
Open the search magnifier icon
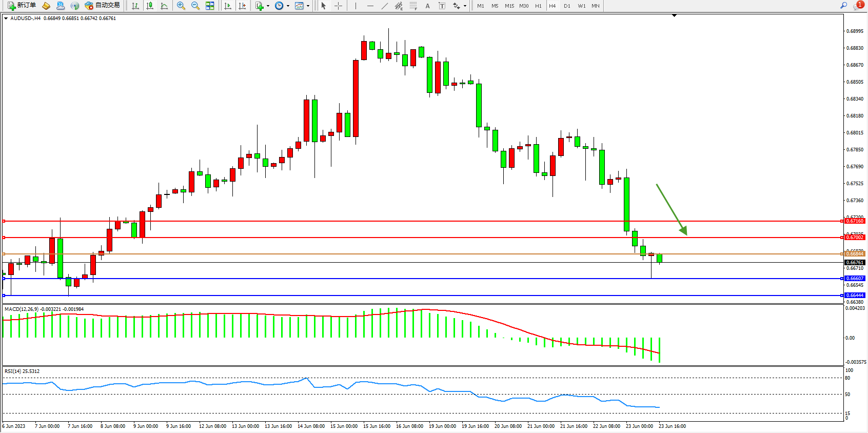tap(843, 6)
